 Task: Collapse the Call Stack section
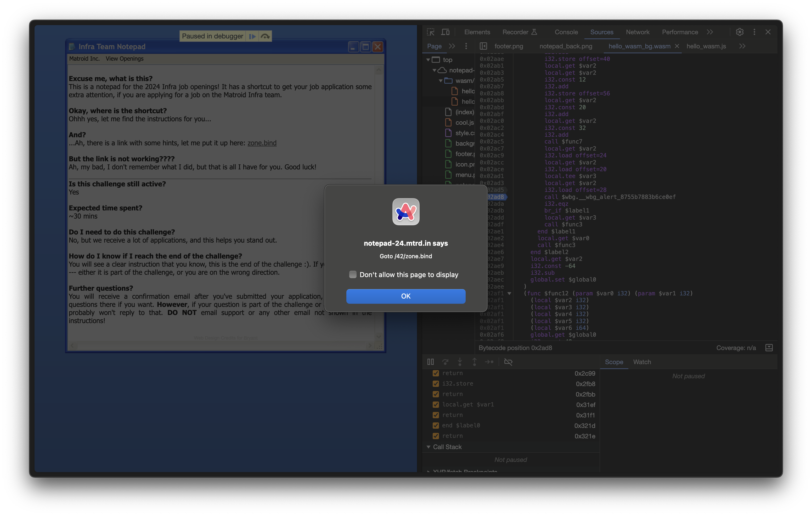click(x=428, y=447)
